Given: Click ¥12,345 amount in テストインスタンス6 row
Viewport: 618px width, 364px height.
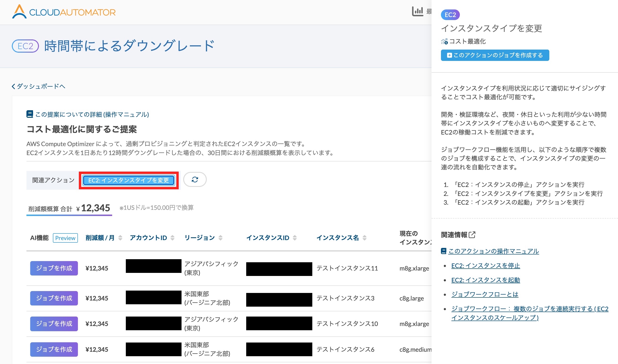Looking at the screenshot, I should click(97, 349).
